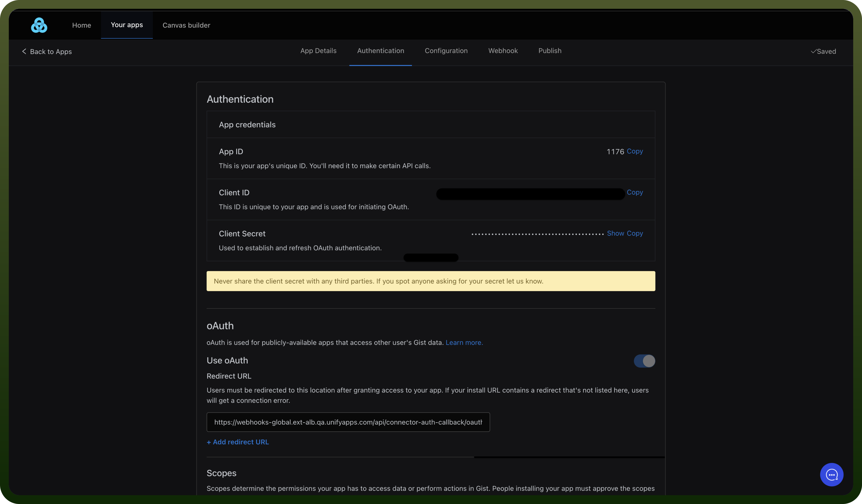Go to the Home nav item
The height and width of the screenshot is (504, 862).
point(81,25)
